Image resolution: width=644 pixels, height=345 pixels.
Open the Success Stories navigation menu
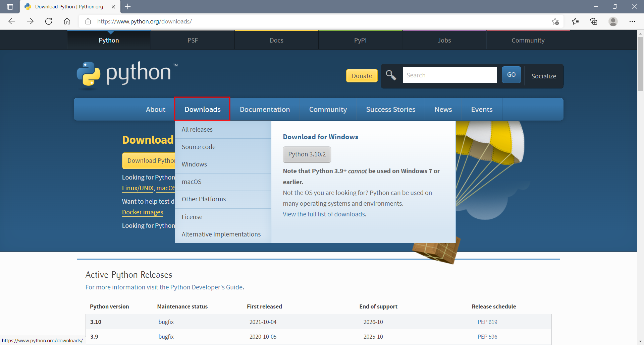click(x=391, y=110)
